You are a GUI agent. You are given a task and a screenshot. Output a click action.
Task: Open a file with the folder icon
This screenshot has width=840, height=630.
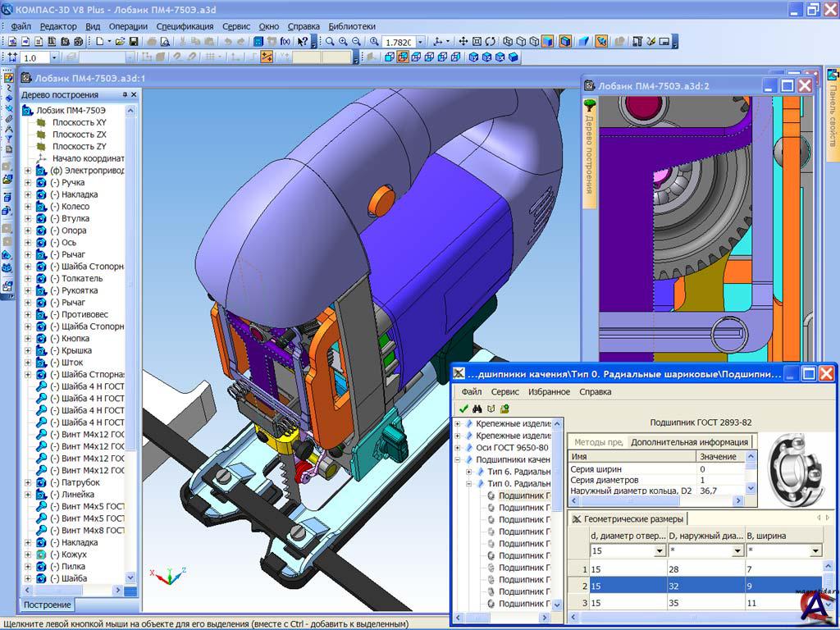[x=120, y=41]
